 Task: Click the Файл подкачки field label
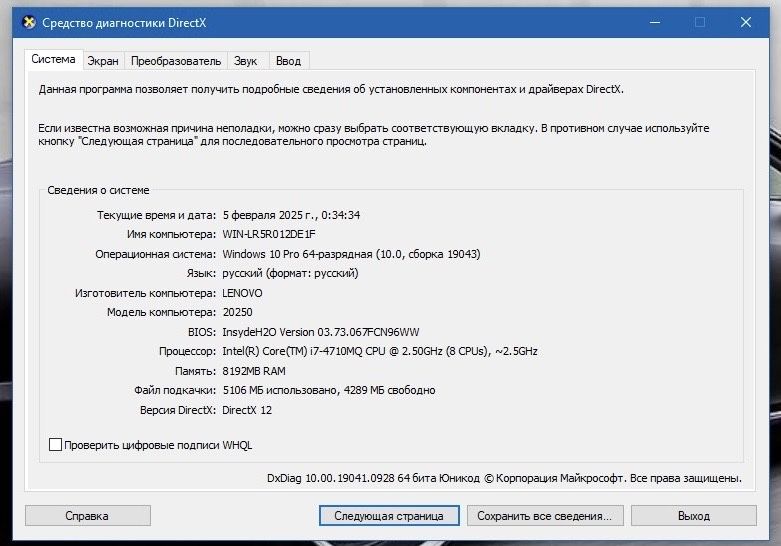click(x=175, y=390)
